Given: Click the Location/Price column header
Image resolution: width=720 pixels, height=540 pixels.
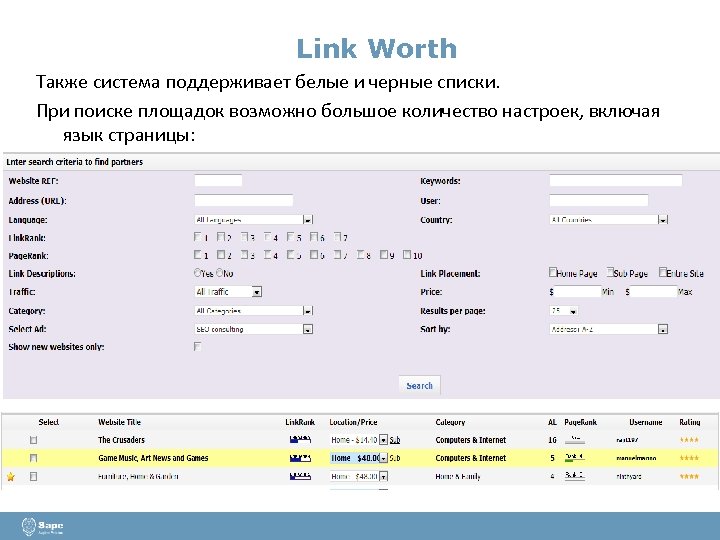Looking at the screenshot, I should coord(353,422).
